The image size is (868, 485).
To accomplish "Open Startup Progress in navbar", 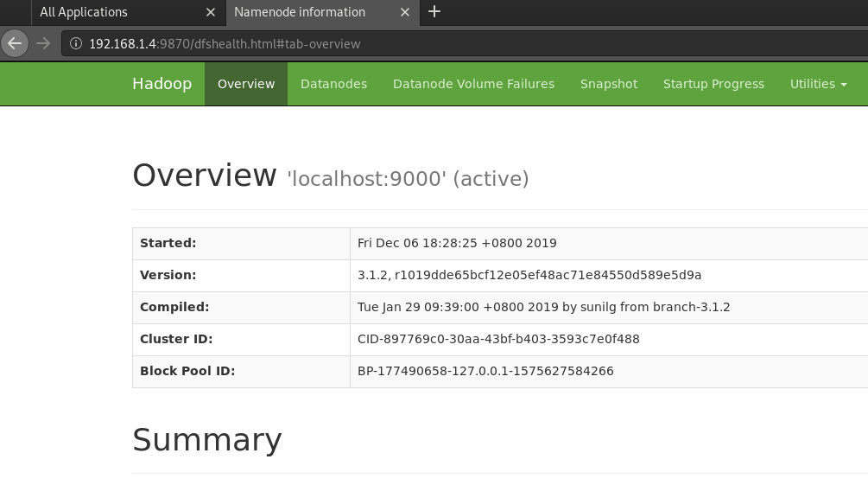I will (713, 84).
